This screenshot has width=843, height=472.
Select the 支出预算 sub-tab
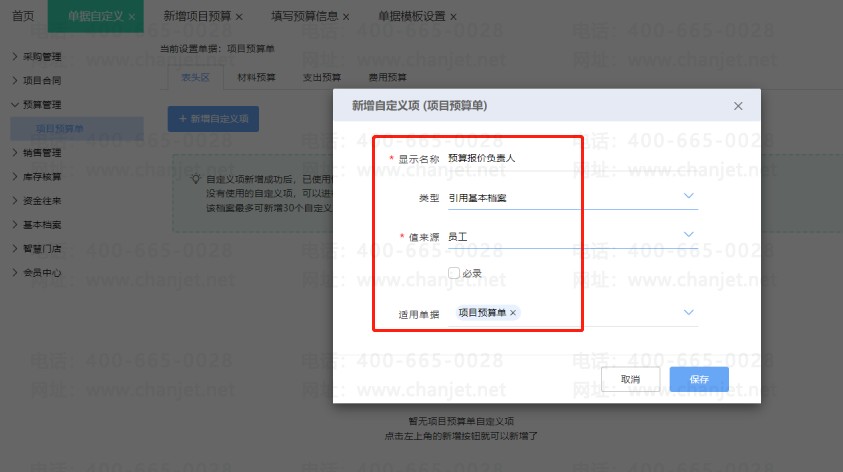(x=322, y=77)
